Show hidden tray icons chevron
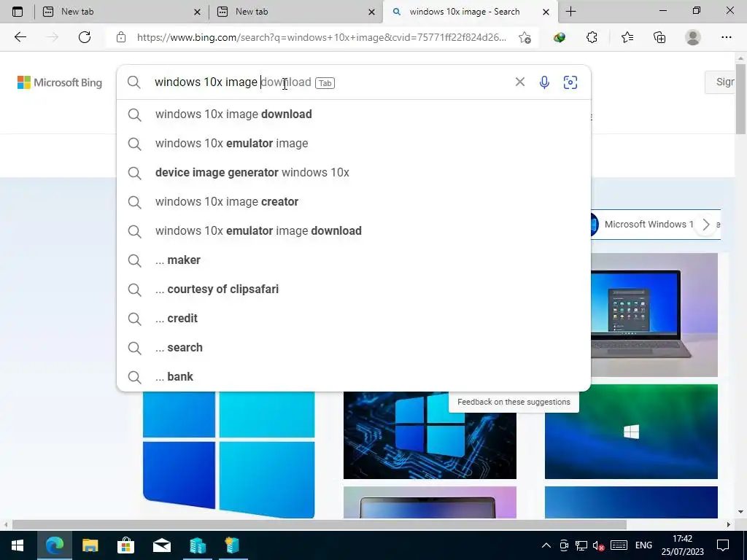This screenshot has height=560, width=747. click(546, 545)
